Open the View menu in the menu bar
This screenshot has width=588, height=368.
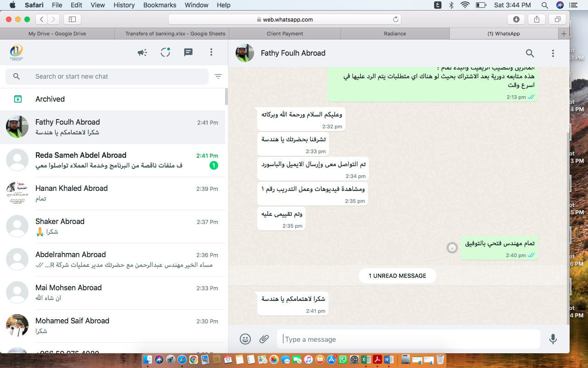pyautogui.click(x=98, y=5)
